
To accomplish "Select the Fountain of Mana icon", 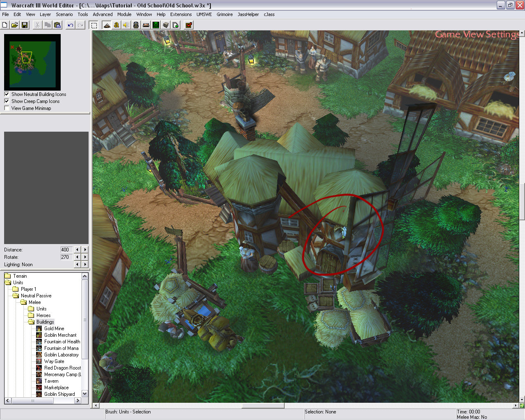I will click(x=39, y=348).
